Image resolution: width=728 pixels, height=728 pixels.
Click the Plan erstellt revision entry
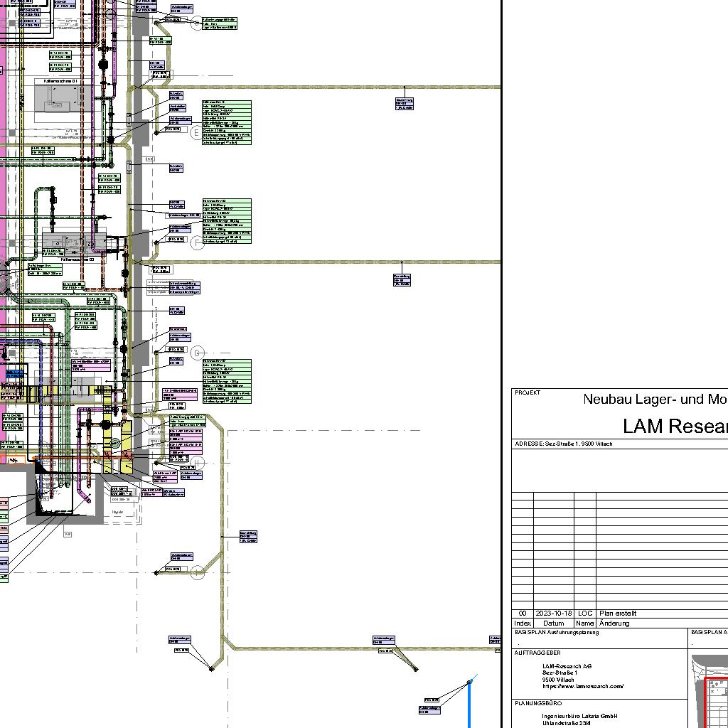coord(618,614)
